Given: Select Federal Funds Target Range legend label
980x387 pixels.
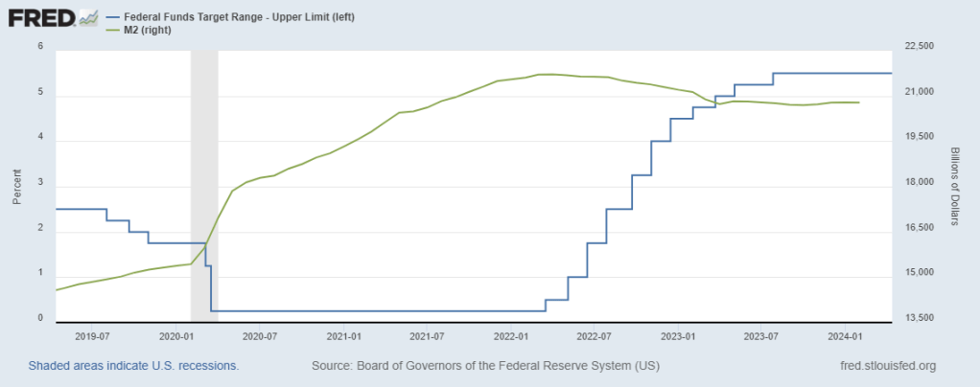Looking at the screenshot, I should coord(240,17).
